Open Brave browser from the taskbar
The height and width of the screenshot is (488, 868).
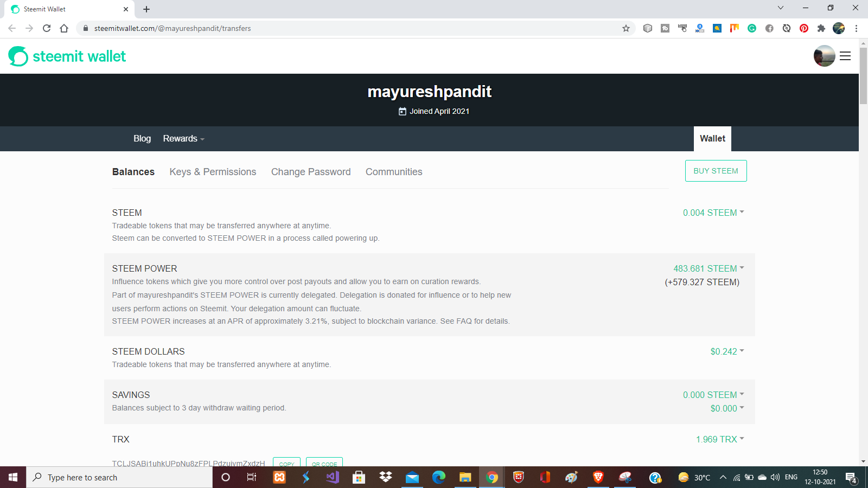(598, 477)
